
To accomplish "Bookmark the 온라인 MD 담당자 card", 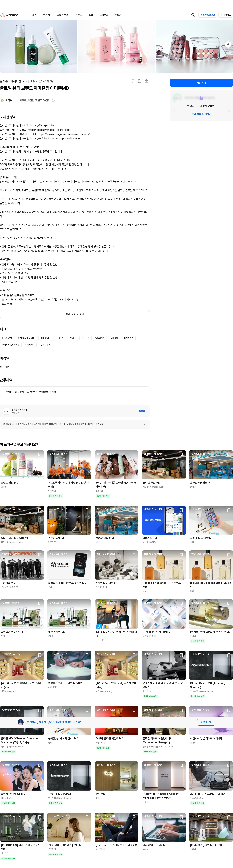I will pos(229,455).
